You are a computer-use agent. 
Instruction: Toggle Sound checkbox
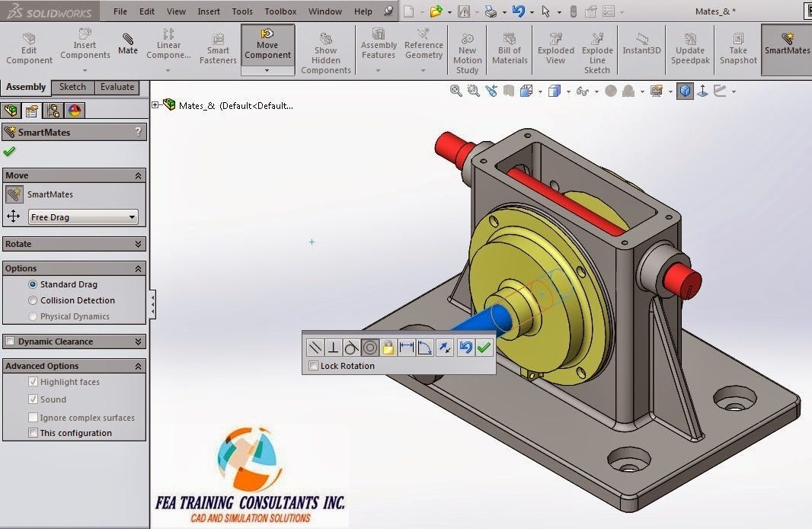(34, 399)
